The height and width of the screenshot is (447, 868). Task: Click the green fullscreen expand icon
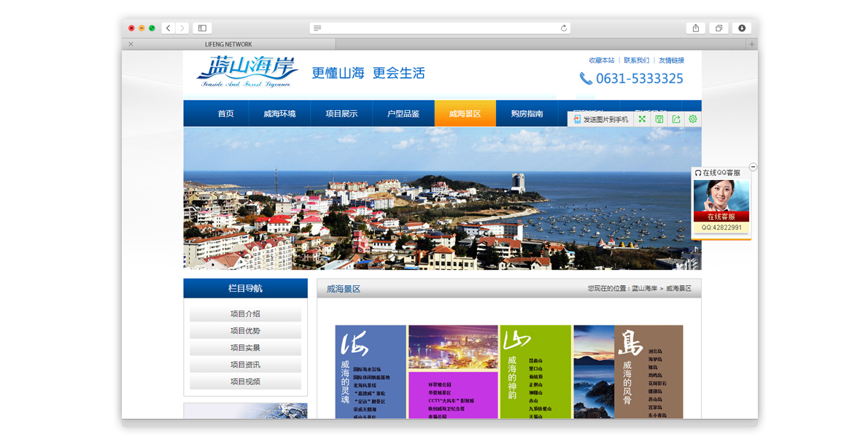tap(642, 119)
